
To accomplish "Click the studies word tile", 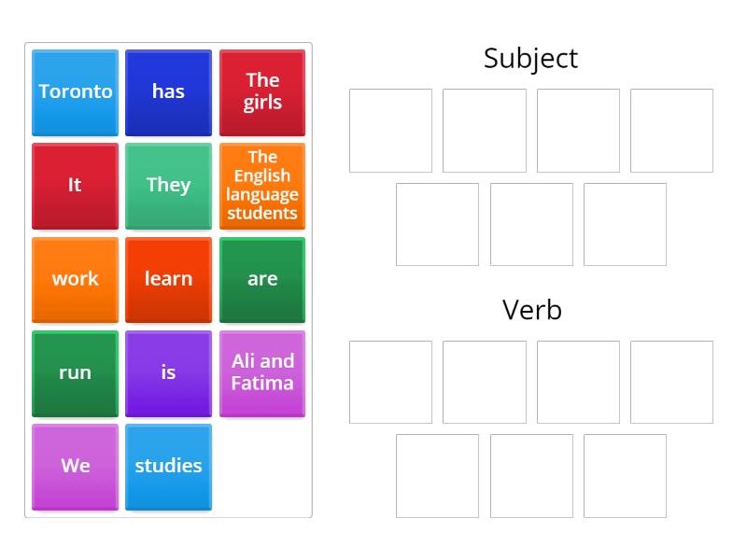I will click(x=168, y=467).
